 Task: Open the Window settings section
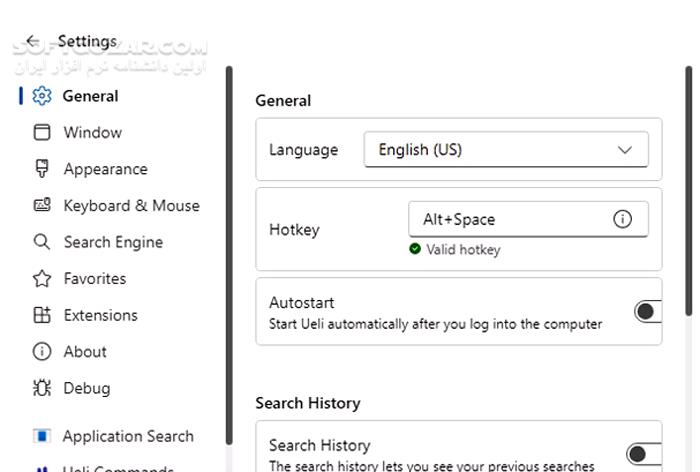[116, 133]
